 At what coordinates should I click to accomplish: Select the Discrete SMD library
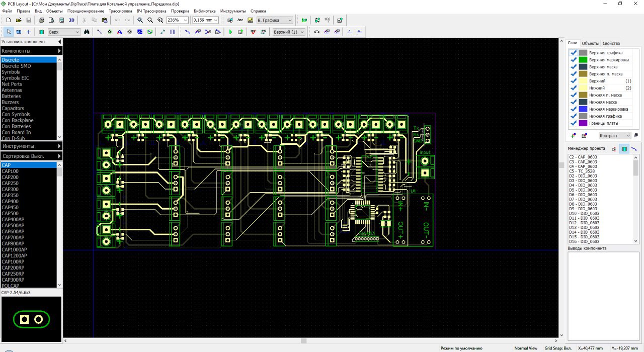tap(29, 66)
